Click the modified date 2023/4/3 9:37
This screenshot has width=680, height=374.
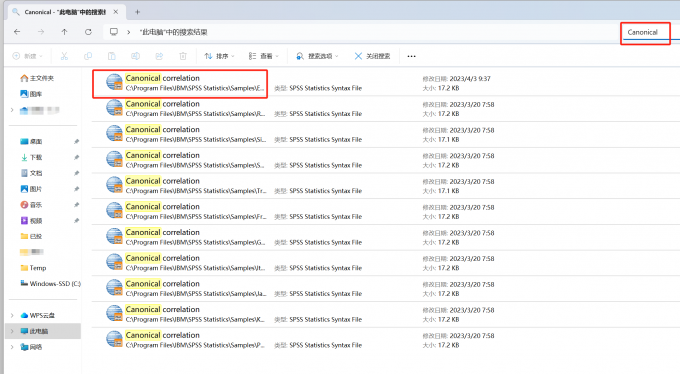tap(470, 79)
